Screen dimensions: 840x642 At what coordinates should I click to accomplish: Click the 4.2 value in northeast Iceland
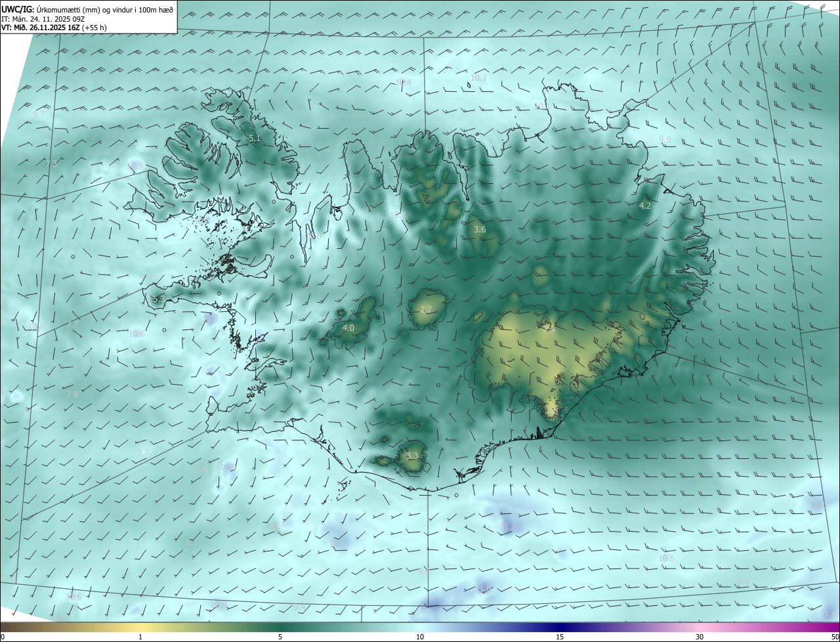[x=645, y=205]
